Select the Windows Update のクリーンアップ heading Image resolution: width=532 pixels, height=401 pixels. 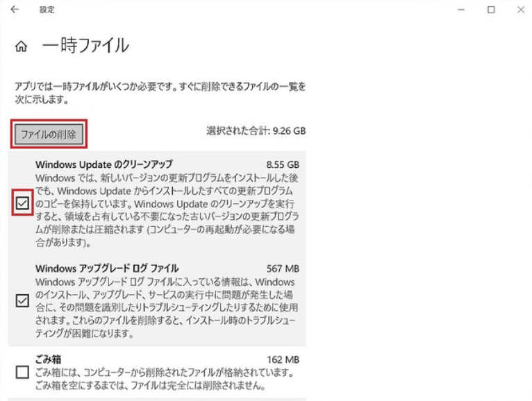tap(103, 164)
